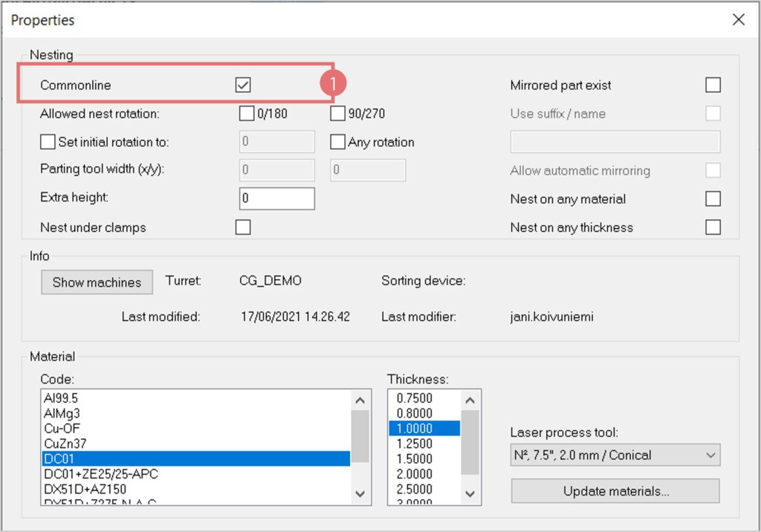Check Nest under clamps

243,227
